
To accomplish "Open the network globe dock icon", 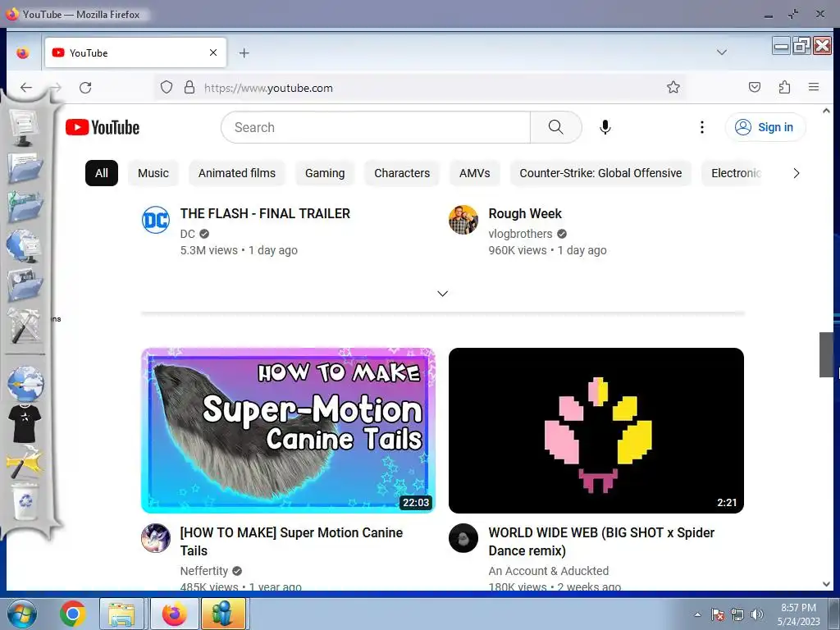I will pyautogui.click(x=25, y=245).
